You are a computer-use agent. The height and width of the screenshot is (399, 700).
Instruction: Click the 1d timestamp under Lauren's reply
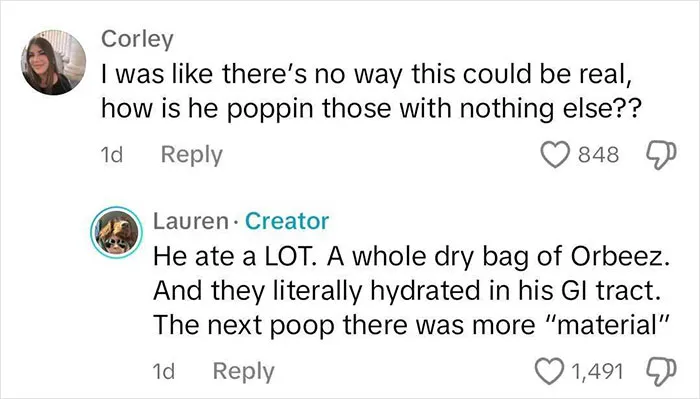[x=163, y=371]
